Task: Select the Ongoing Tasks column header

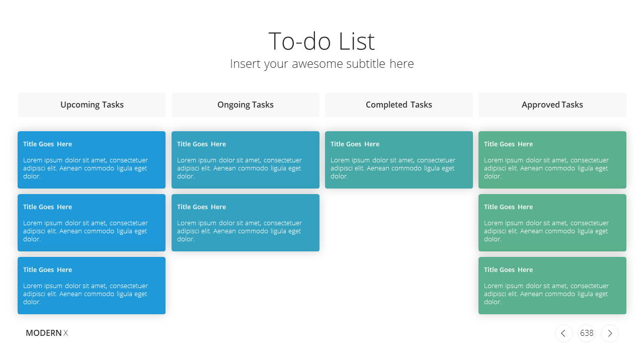Action: (246, 105)
